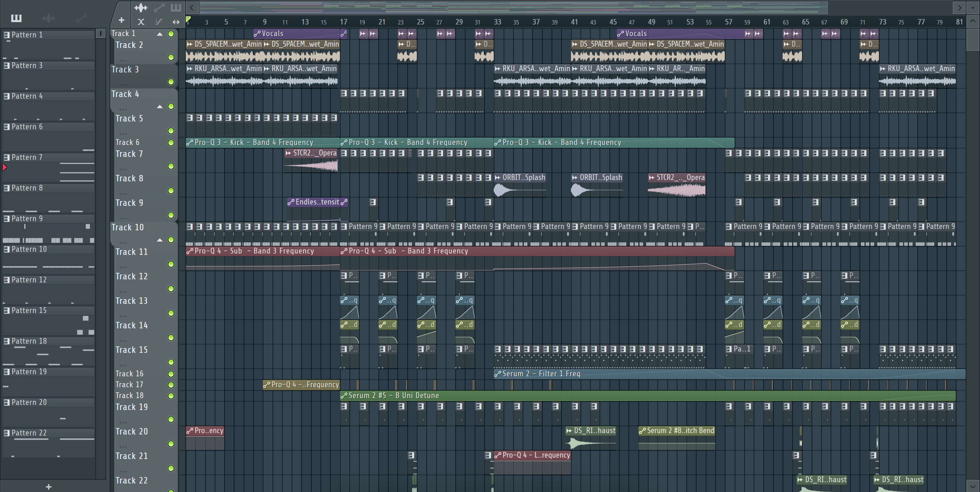Mute Track 17 with its green light
The image size is (980, 492).
[x=171, y=385]
